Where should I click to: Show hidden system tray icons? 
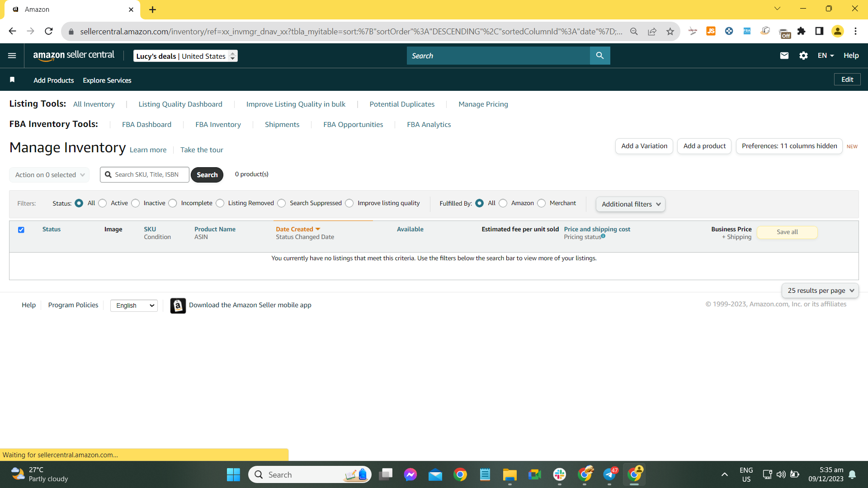click(x=724, y=474)
